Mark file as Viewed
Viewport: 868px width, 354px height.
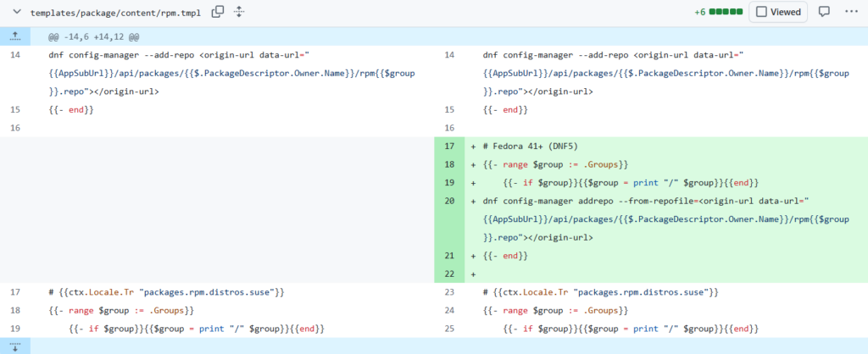pyautogui.click(x=777, y=12)
